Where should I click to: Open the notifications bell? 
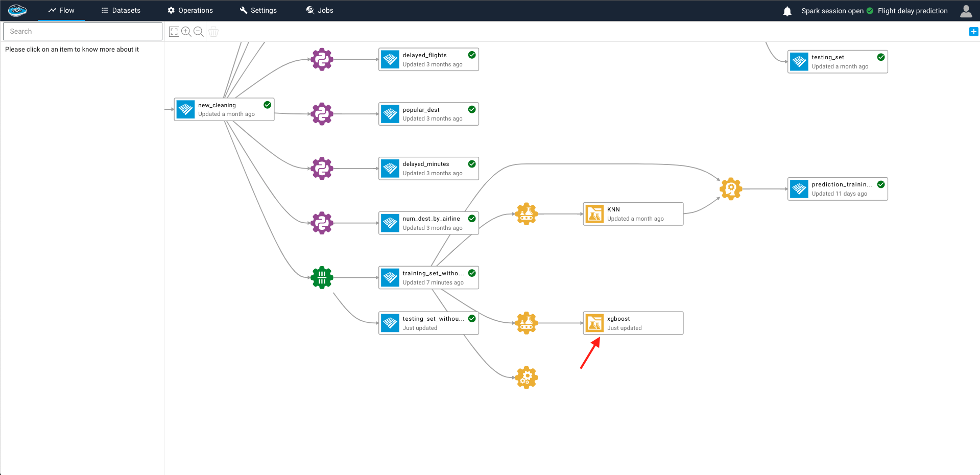click(787, 11)
